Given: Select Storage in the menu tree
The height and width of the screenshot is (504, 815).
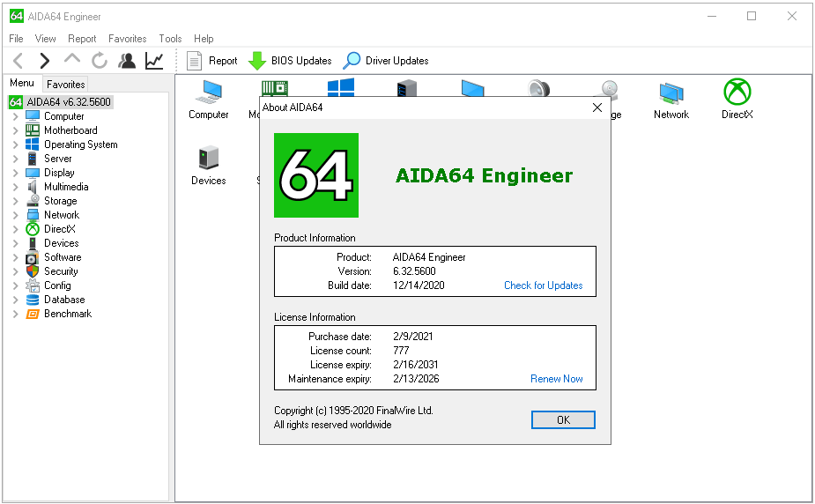Looking at the screenshot, I should coord(60,201).
